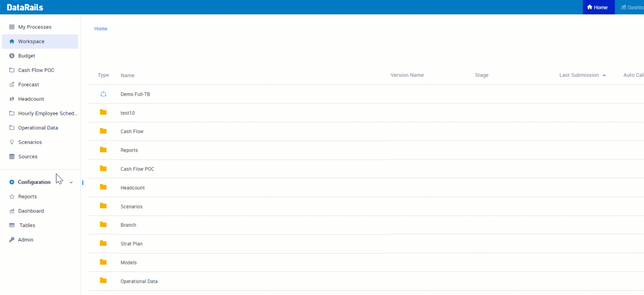Click the Models folder icon

(103, 262)
